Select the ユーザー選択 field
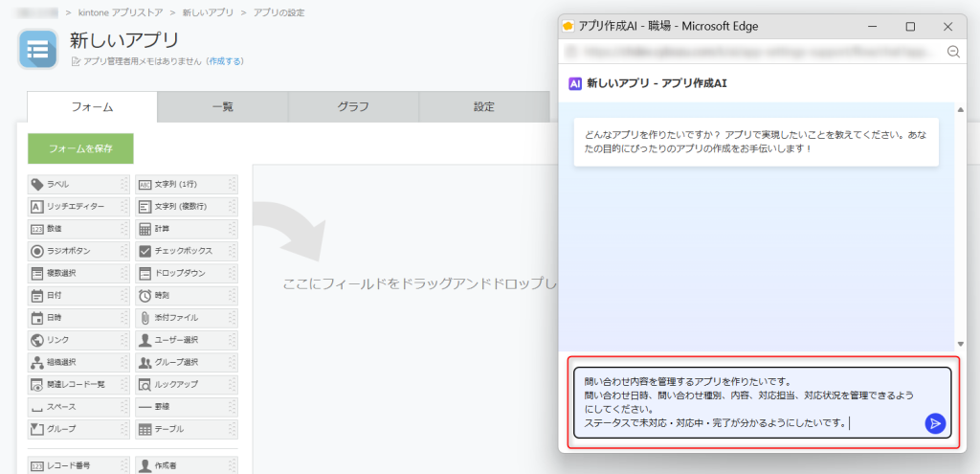 tap(187, 340)
